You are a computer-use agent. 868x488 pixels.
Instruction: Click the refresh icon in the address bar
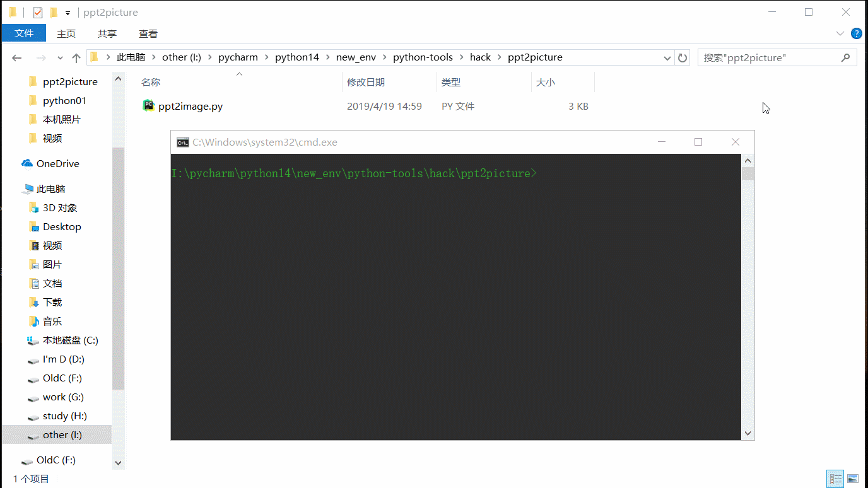click(683, 57)
